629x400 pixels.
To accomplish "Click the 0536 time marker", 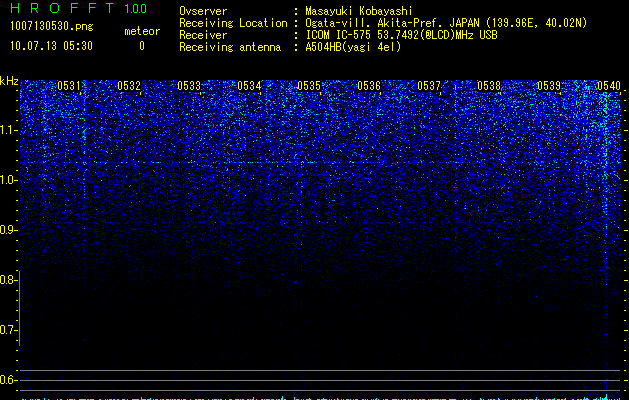I will click(369, 86).
